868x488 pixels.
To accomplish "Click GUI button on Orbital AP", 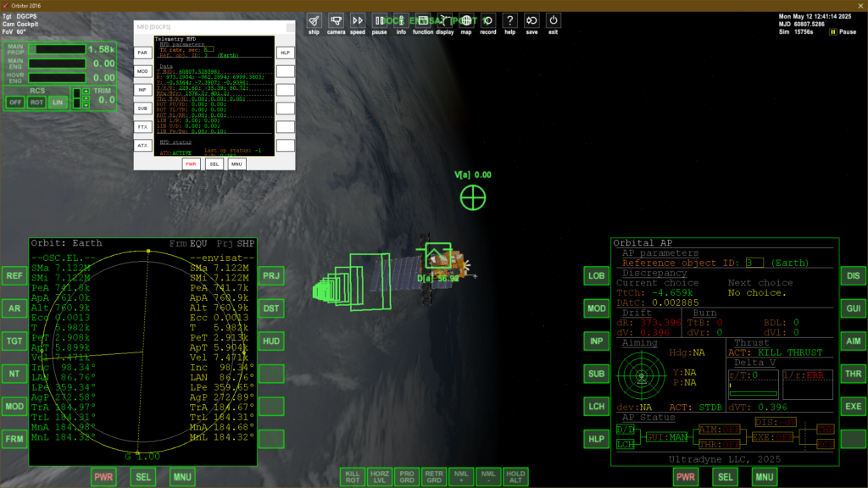I will [853, 308].
